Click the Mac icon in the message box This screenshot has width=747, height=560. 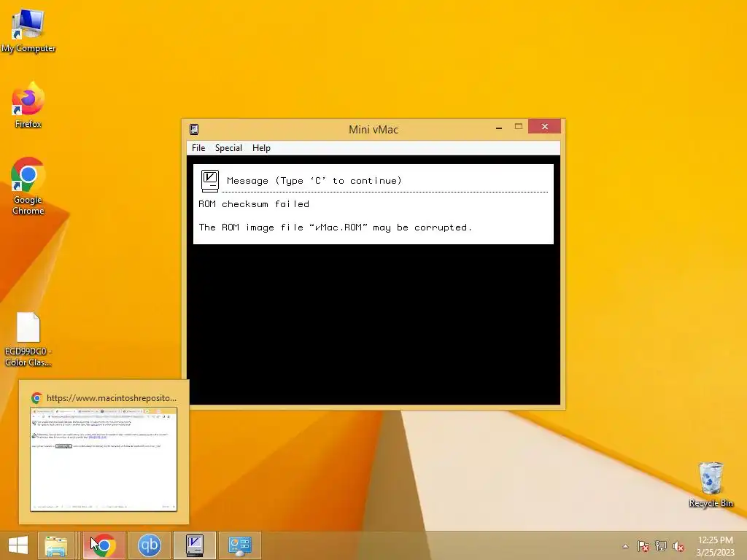point(209,181)
